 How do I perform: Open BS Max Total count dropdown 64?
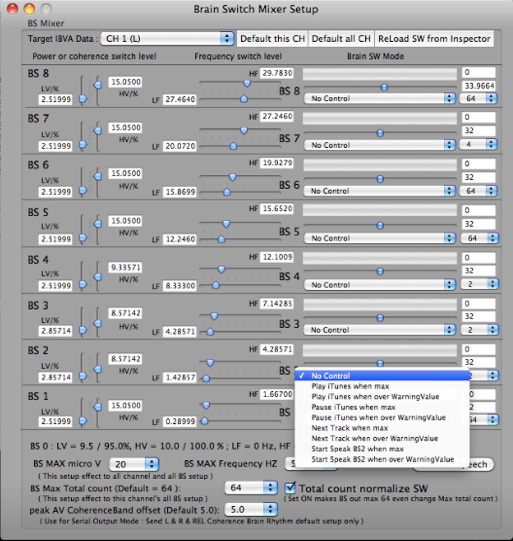pos(251,488)
